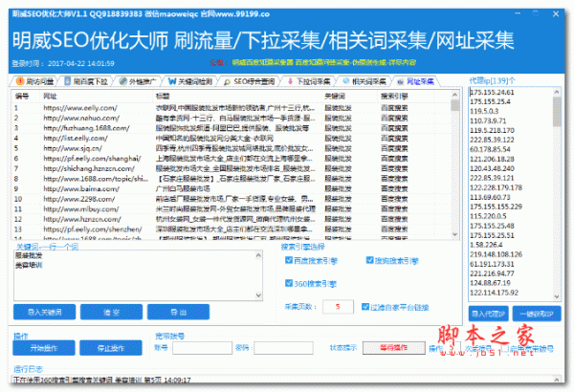Click the 导入关键词 button

[44, 313]
